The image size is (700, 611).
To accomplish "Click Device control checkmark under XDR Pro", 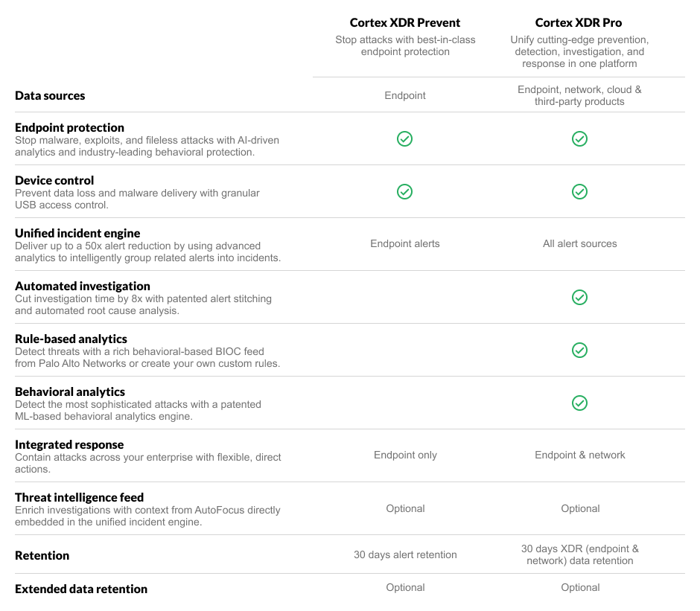I will coord(579,192).
